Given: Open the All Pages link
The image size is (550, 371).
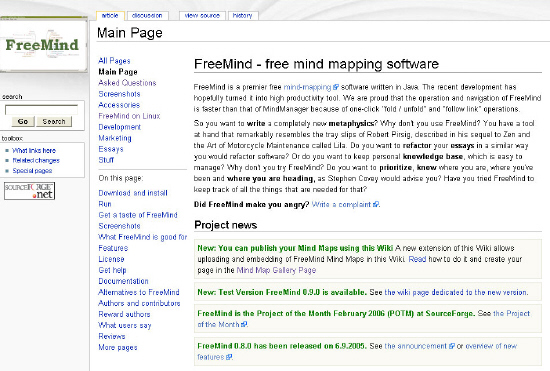Looking at the screenshot, I should (114, 61).
